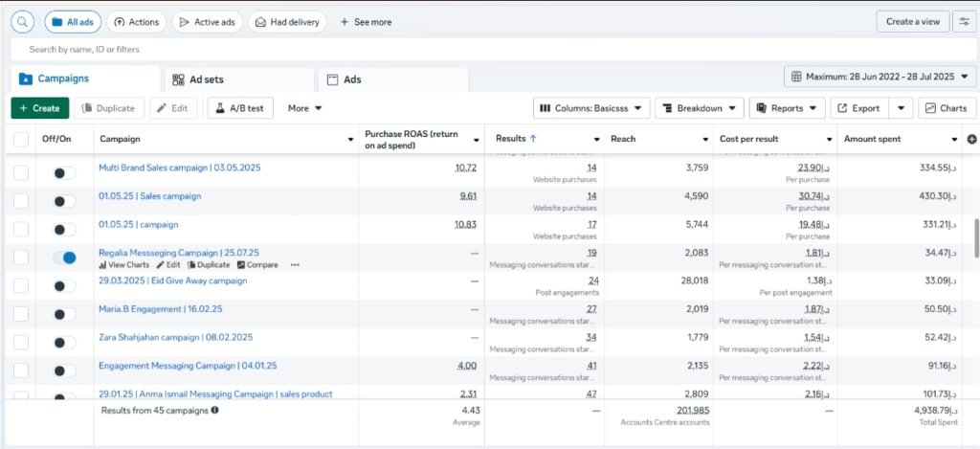Click the magnifying glass search icon
This screenshot has width=980, height=449.
[23, 21]
